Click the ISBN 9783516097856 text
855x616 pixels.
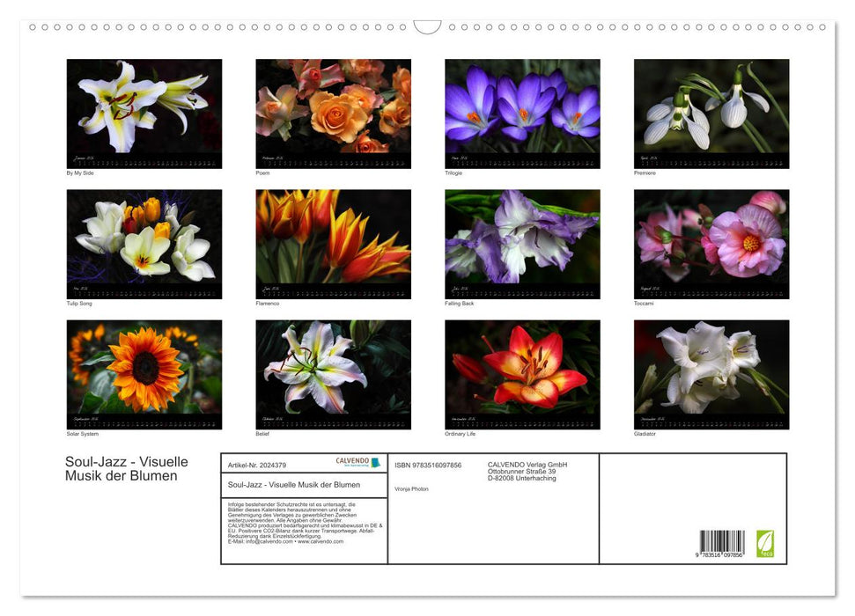(428, 465)
